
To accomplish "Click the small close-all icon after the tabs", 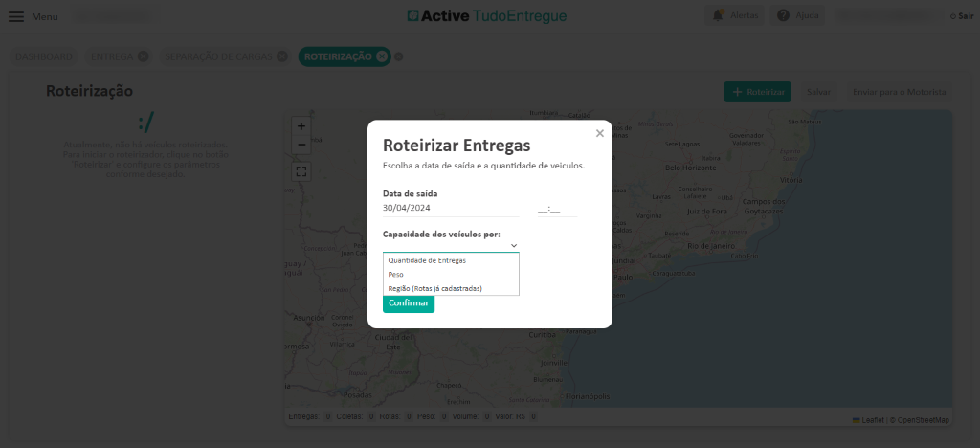I will (x=399, y=56).
